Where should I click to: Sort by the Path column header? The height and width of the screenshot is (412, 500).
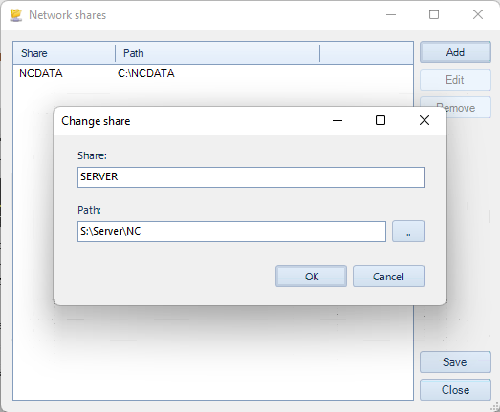click(217, 53)
